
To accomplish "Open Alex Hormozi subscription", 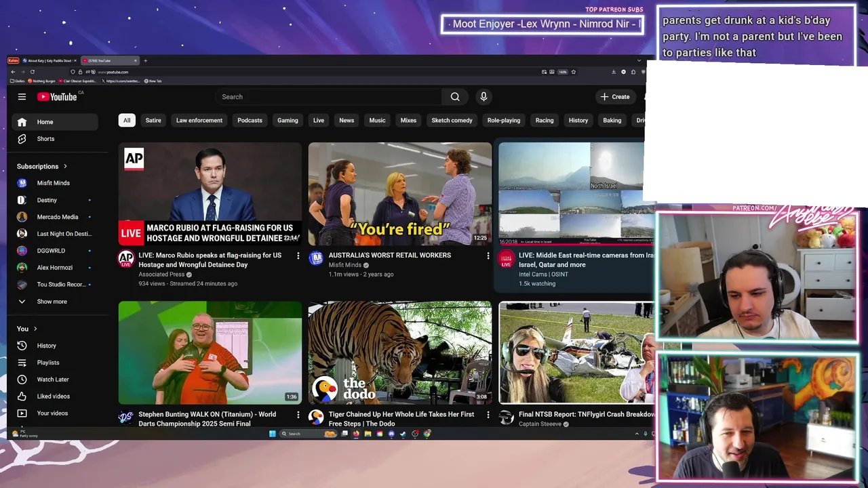I will [x=55, y=268].
